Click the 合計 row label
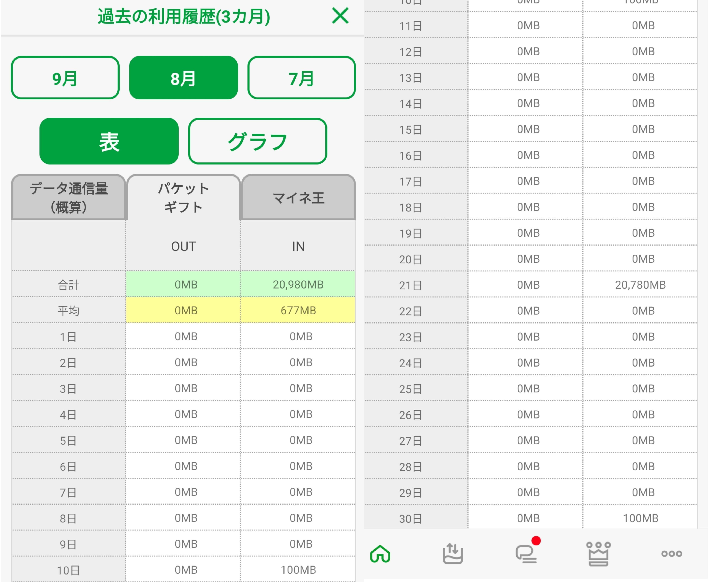The height and width of the screenshot is (582, 728). pyautogui.click(x=69, y=285)
